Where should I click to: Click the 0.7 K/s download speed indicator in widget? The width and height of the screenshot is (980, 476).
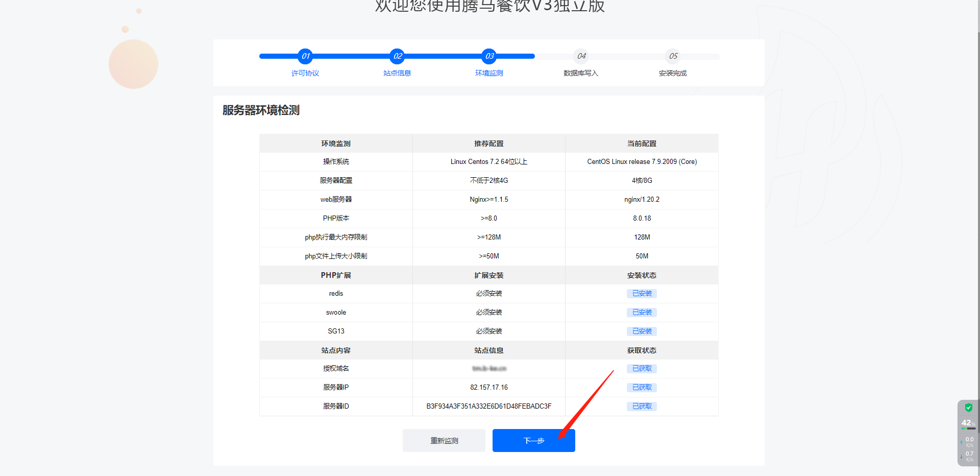[969, 456]
